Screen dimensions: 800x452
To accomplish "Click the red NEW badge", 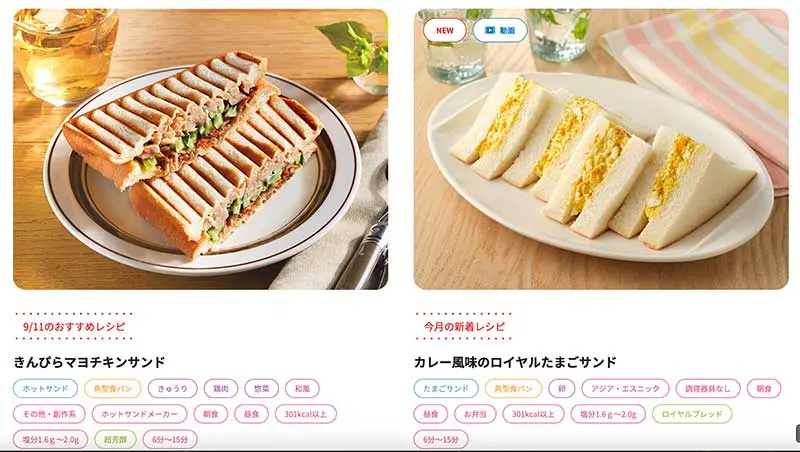I will click(x=444, y=31).
